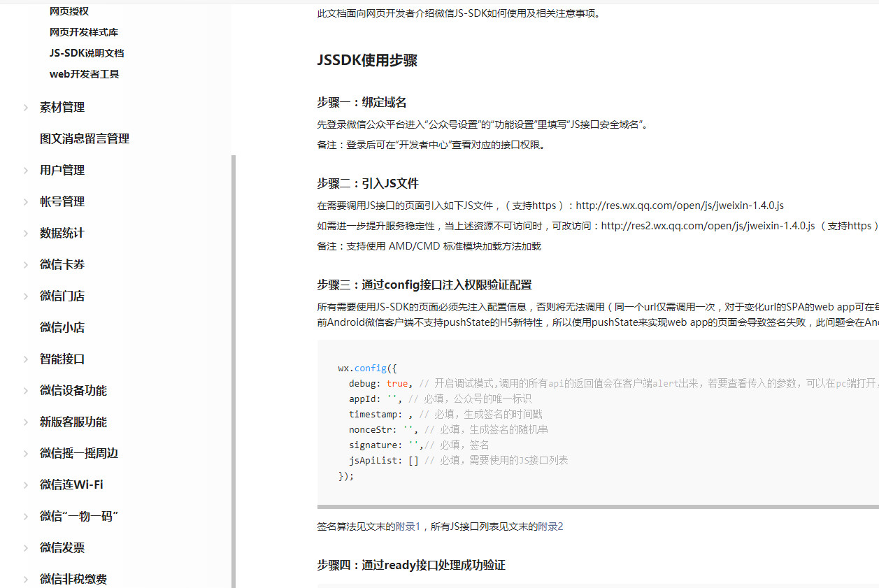Expand the 微信"一物一码" chevron arrow
This screenshot has width=879, height=588.
[x=26, y=517]
